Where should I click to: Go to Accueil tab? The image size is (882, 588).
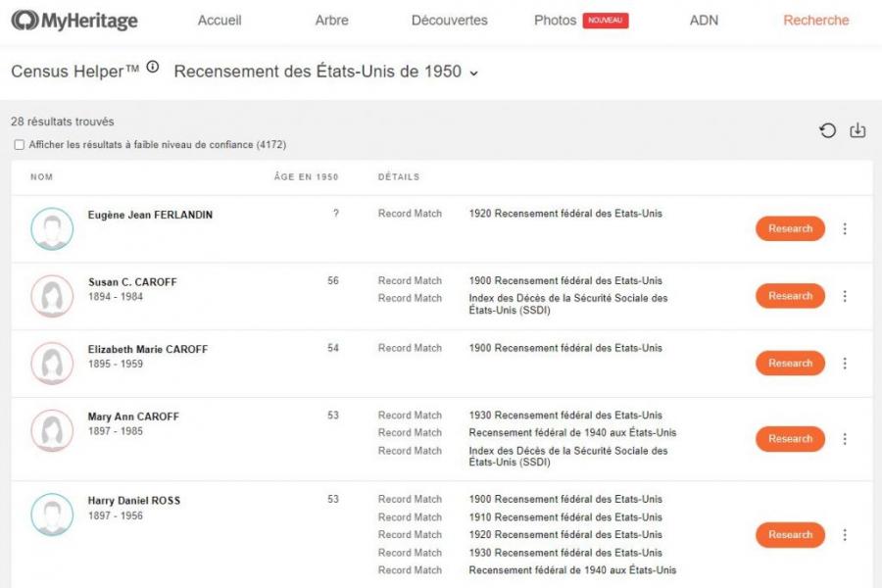(x=220, y=21)
